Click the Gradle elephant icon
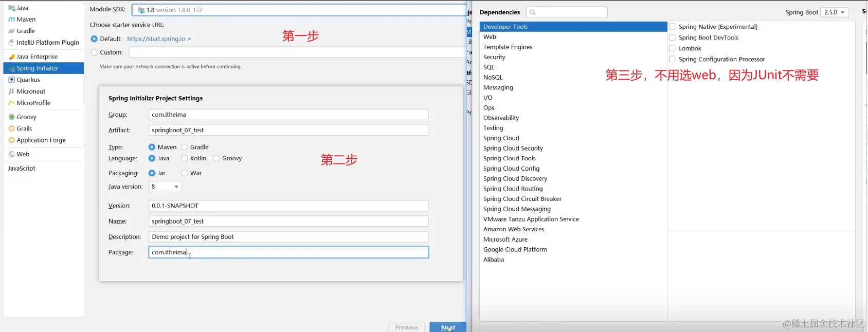This screenshot has width=868, height=332. 11,31
